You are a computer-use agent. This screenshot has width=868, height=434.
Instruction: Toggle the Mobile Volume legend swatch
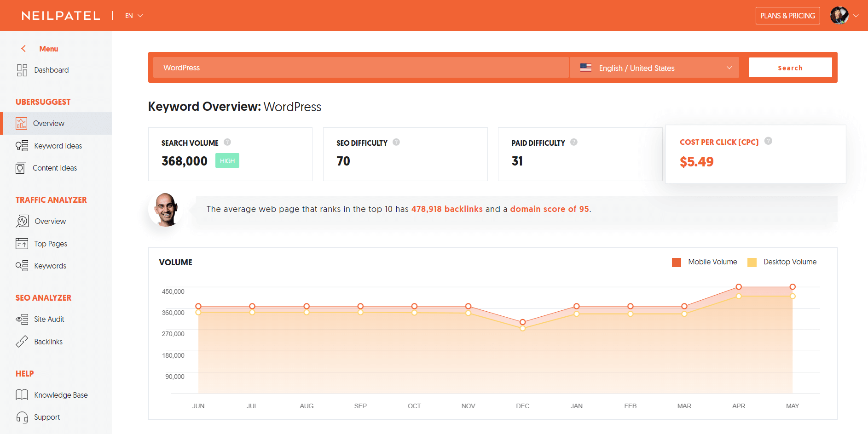[x=677, y=262]
